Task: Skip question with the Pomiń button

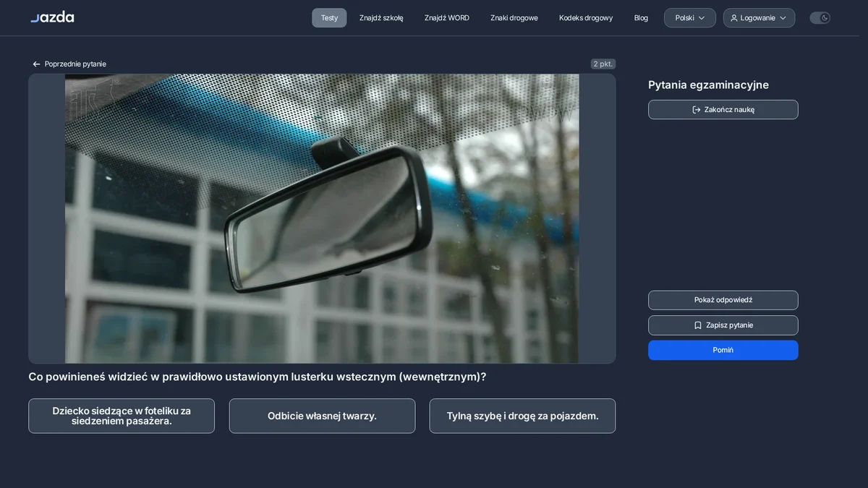Action: coord(723,350)
